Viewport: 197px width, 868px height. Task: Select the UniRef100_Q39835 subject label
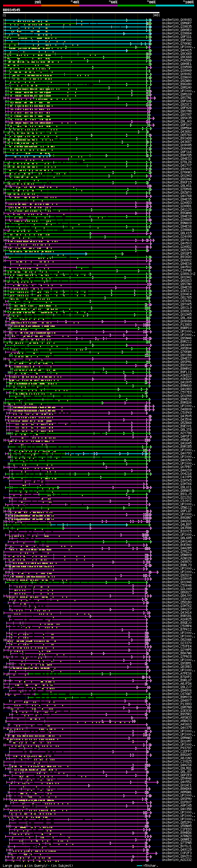point(177,26)
